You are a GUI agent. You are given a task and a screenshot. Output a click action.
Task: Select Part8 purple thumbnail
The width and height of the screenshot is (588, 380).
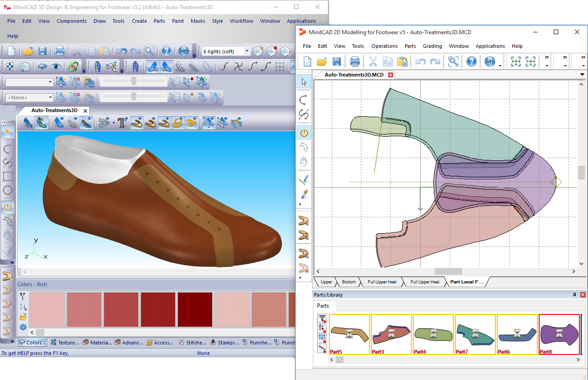pos(559,334)
